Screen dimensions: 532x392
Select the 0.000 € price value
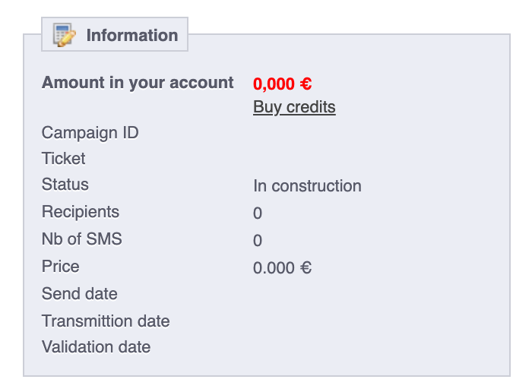[x=282, y=268]
